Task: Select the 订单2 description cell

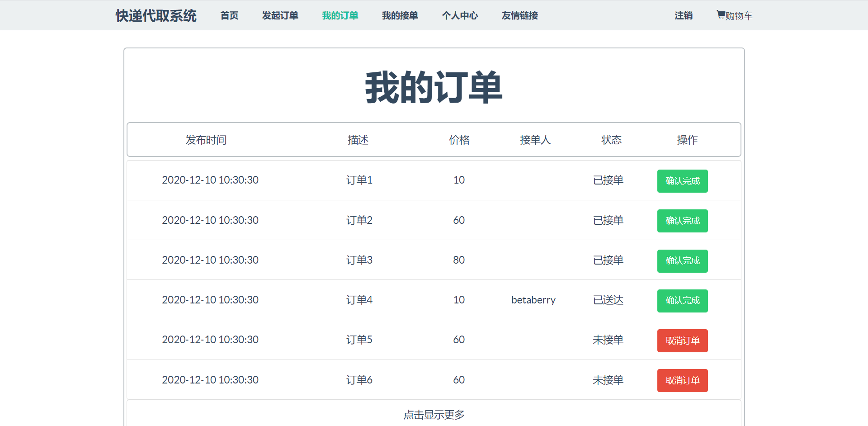Action: 359,220
